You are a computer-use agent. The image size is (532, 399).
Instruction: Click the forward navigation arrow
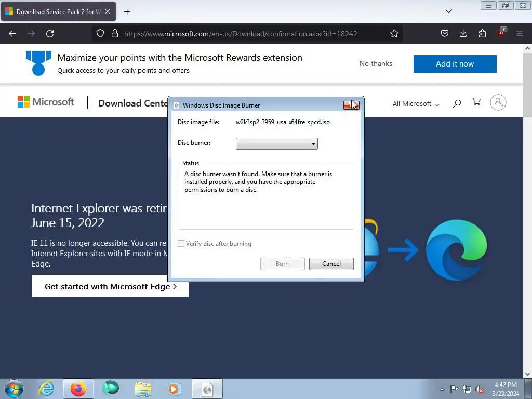pyautogui.click(x=31, y=34)
